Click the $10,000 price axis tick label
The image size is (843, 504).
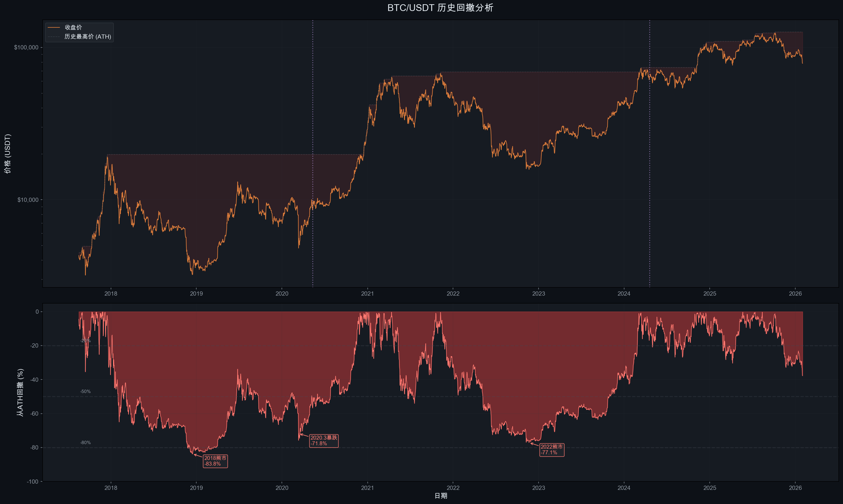click(28, 200)
